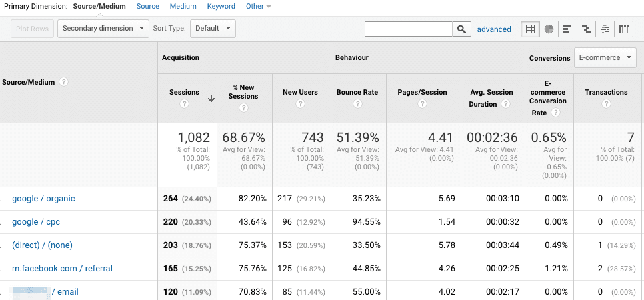Screen dimensions: 644x300
Task: Open help icon under Transactions
Action: (606, 104)
